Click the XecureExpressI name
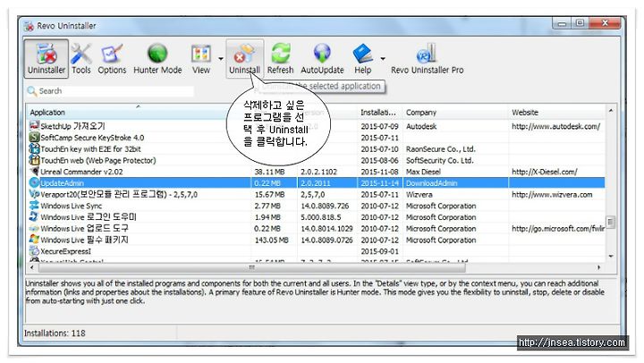 (65, 251)
